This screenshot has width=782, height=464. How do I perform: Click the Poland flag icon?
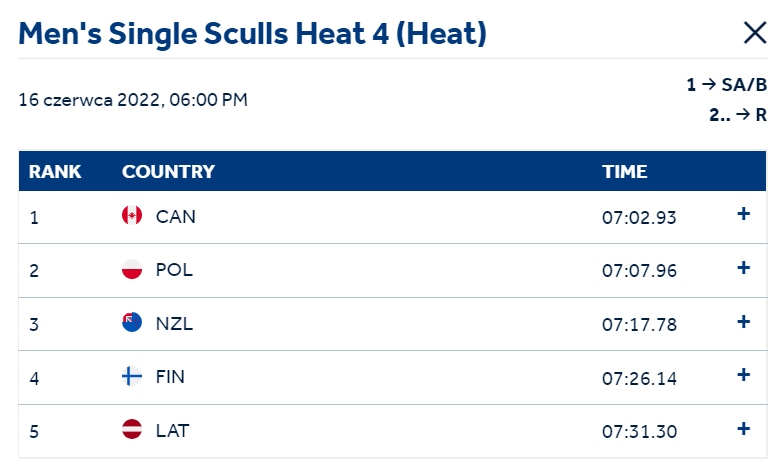[132, 269]
